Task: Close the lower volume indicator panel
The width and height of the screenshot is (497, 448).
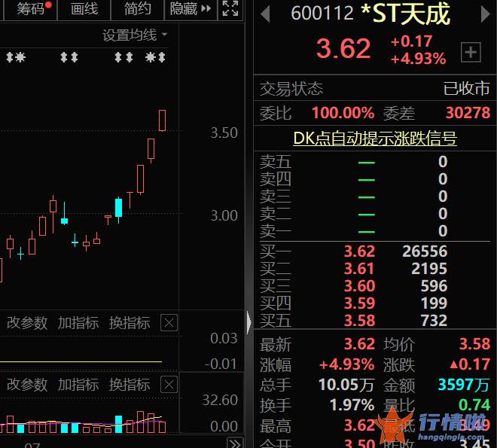Action: (169, 385)
